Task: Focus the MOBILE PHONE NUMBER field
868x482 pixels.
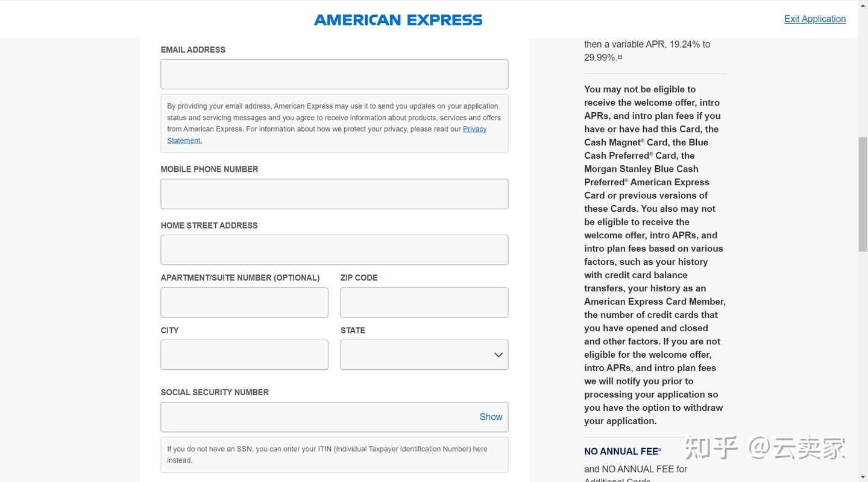Action: (x=334, y=194)
